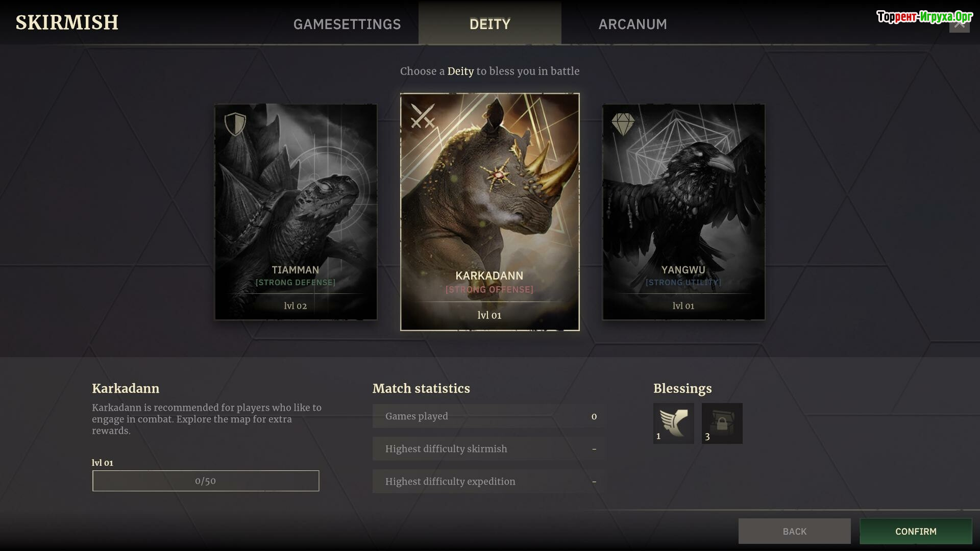980x551 pixels.
Task: Click the Highest difficulty expedition row
Action: [488, 481]
